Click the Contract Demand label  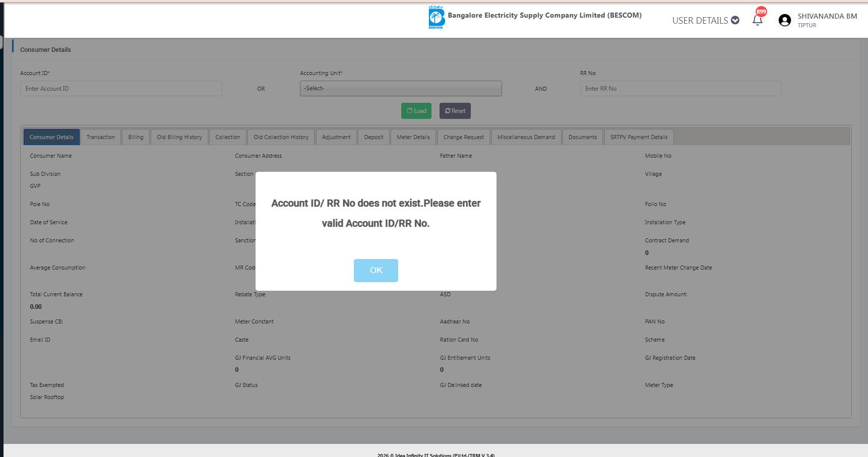point(667,240)
